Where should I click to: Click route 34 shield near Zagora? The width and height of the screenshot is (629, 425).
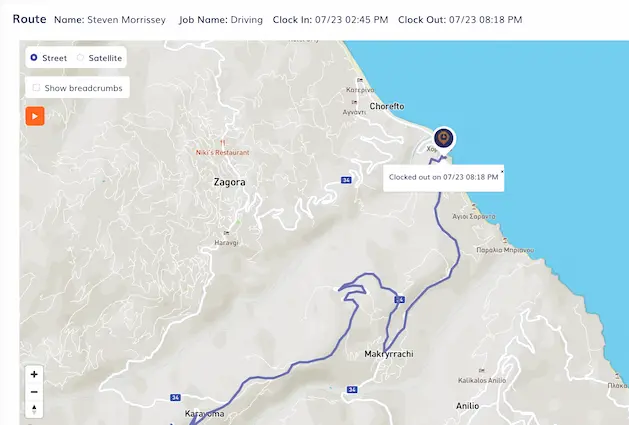point(346,180)
